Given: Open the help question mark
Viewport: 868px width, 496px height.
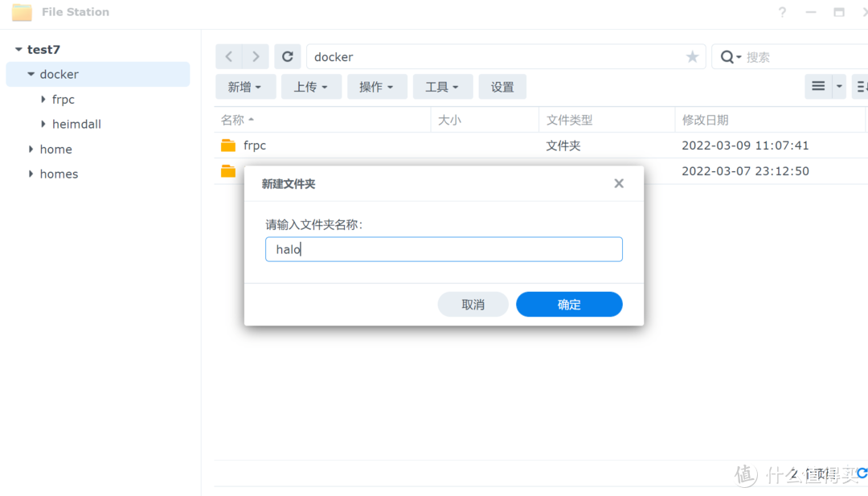Looking at the screenshot, I should point(782,11).
